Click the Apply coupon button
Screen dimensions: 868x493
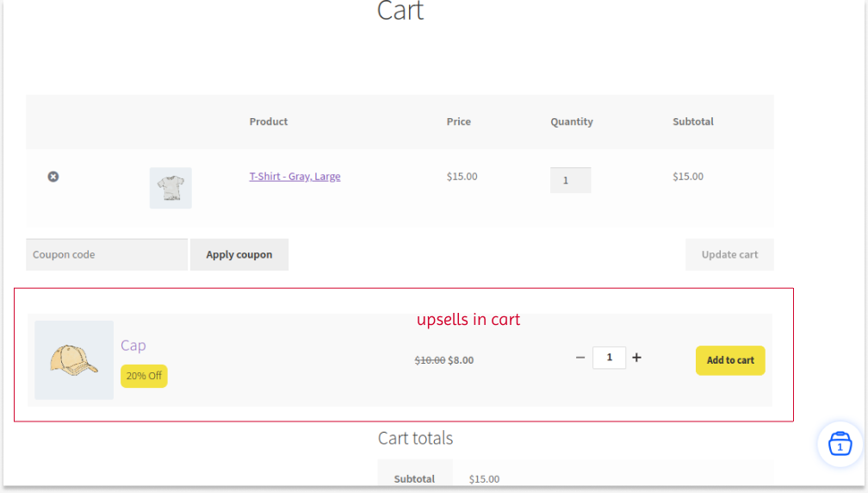(239, 255)
